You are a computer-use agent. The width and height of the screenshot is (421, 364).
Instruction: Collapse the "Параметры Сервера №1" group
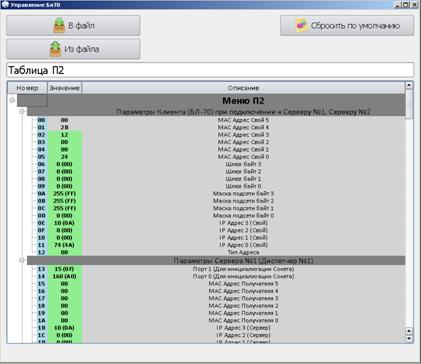22,260
